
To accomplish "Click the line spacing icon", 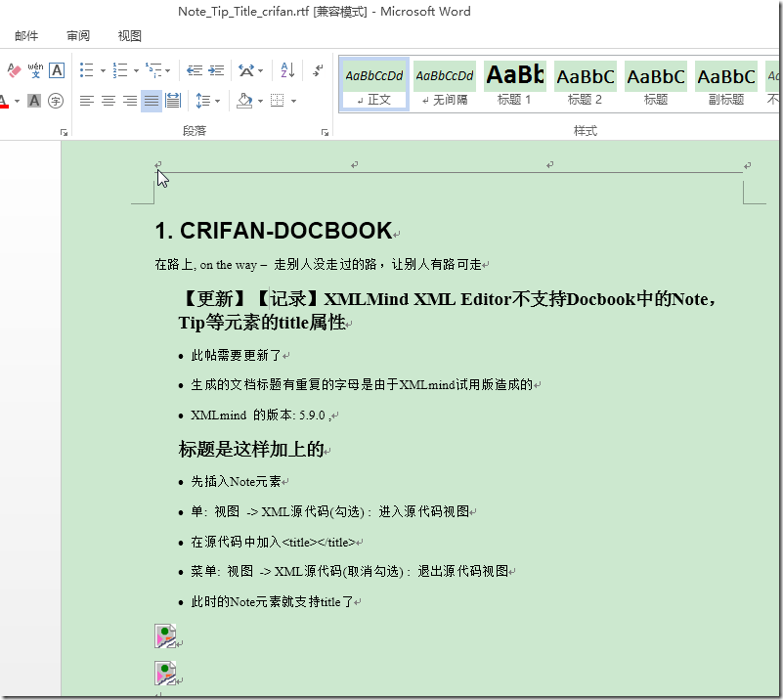I will (203, 101).
